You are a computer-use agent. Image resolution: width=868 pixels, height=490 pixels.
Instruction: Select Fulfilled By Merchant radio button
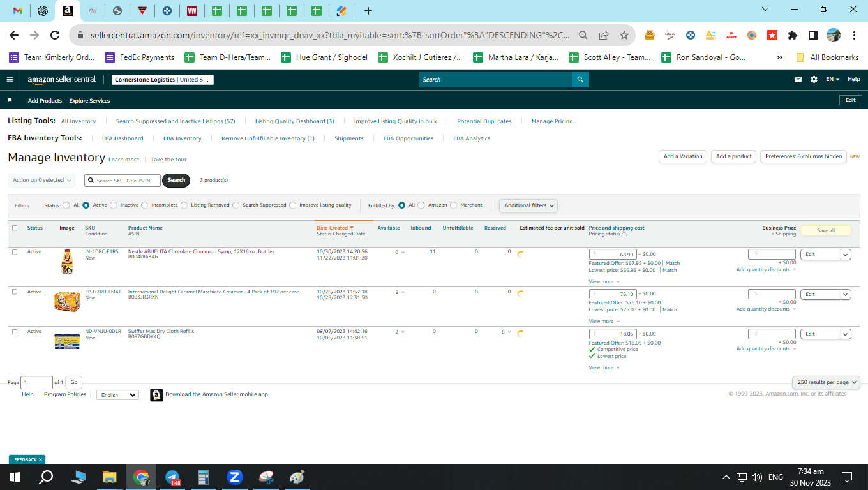point(454,205)
